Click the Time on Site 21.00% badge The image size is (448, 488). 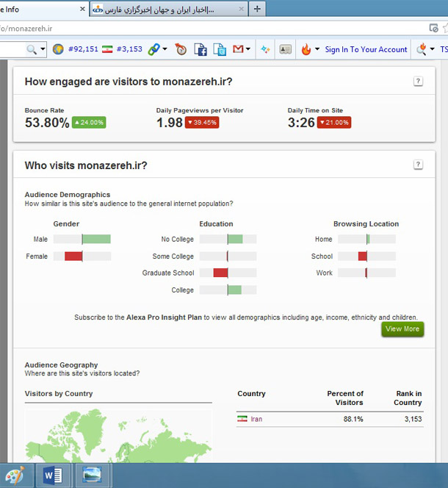pyautogui.click(x=334, y=122)
